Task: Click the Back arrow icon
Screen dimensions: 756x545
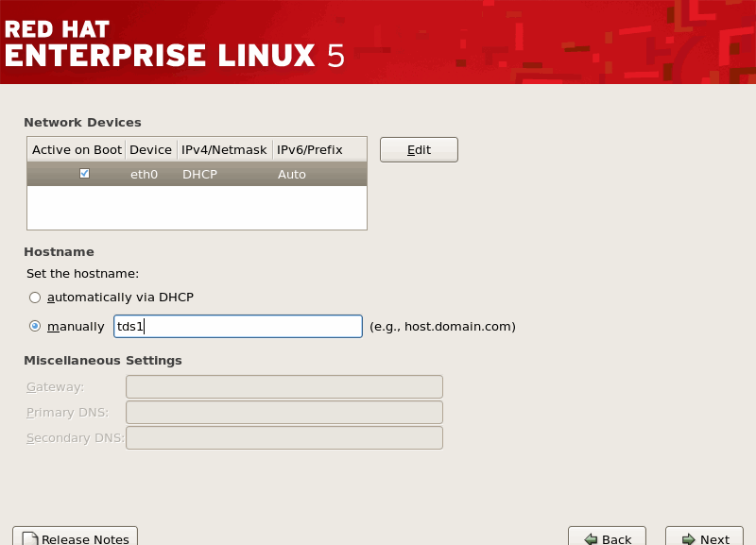Action: tap(591, 538)
